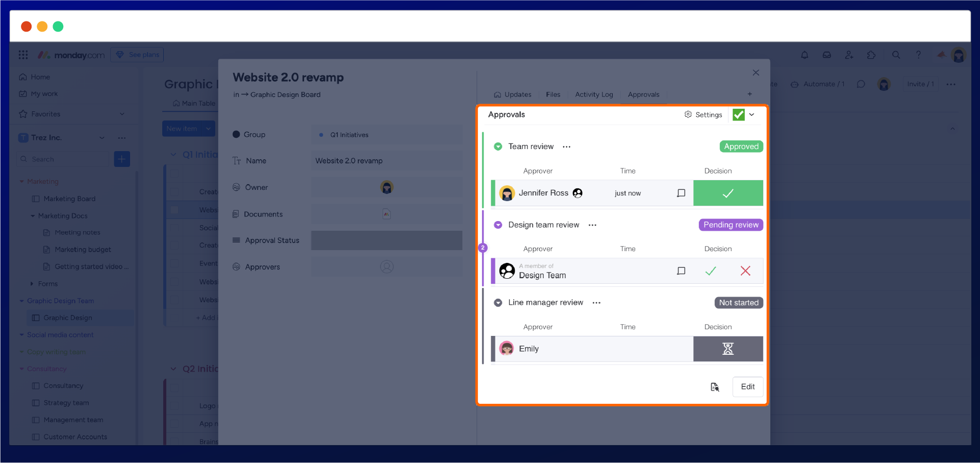Open the apps grid switcher icon

coord(23,55)
